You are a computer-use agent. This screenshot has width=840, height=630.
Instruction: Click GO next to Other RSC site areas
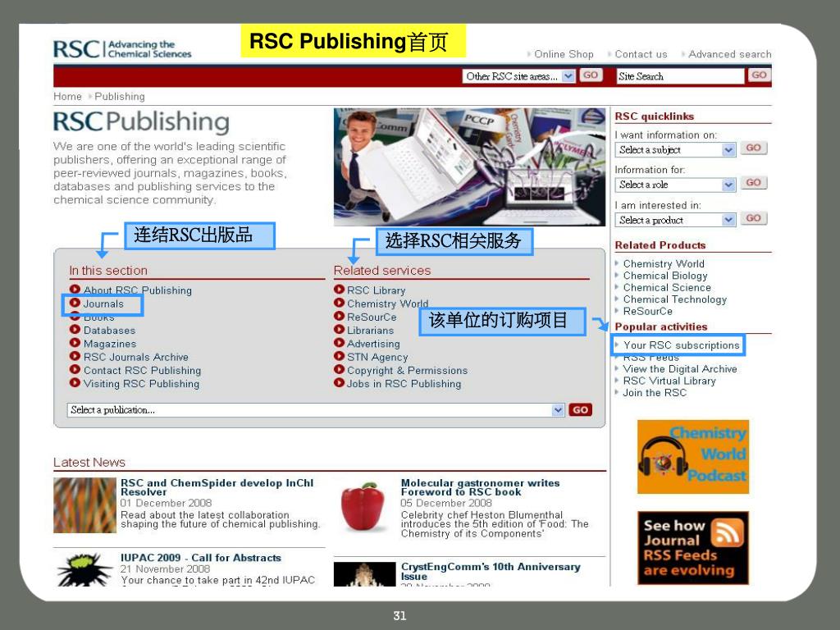pos(591,75)
